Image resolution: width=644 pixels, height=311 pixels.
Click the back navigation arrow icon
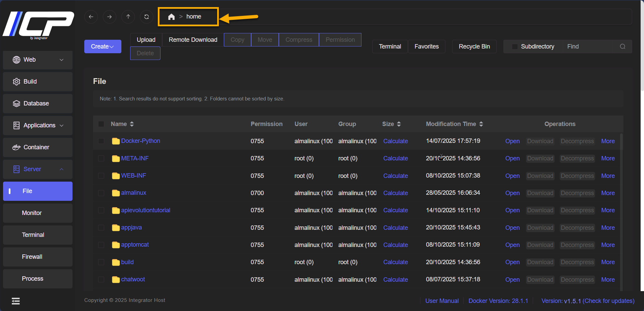pos(91,17)
